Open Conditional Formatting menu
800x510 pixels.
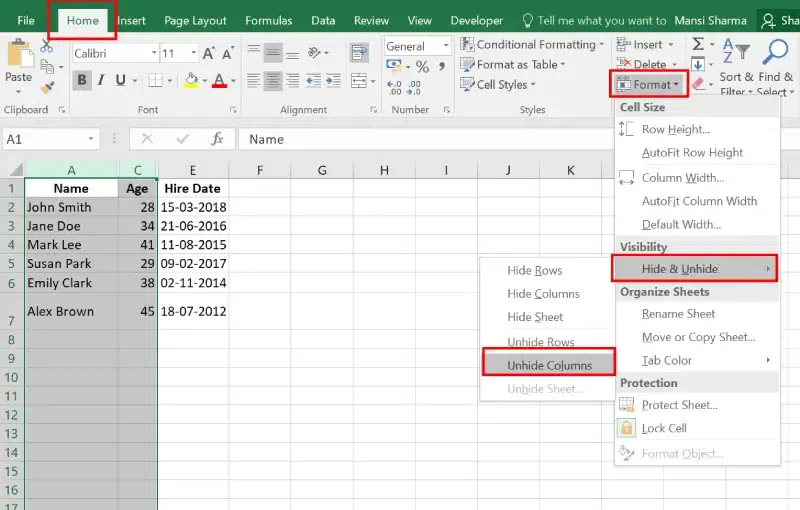click(532, 44)
